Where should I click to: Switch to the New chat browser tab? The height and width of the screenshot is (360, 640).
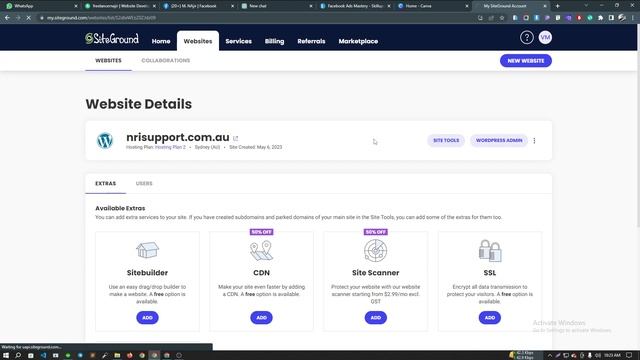276,6
